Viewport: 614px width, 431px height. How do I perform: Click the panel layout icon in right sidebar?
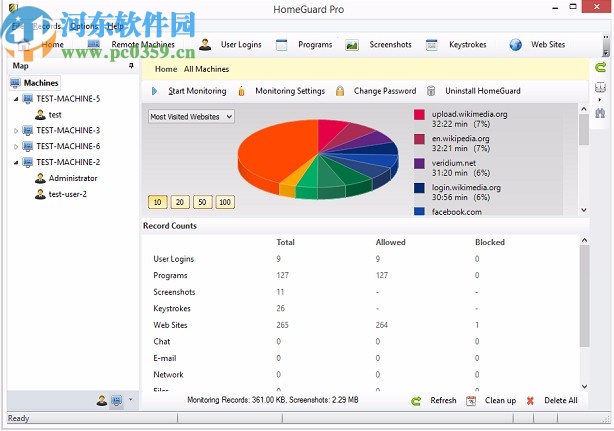600,87
